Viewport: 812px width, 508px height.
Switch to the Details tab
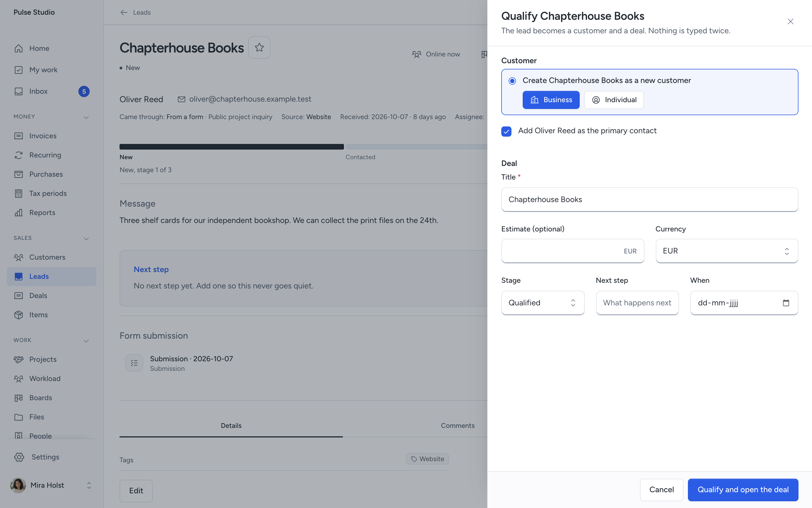point(231,426)
